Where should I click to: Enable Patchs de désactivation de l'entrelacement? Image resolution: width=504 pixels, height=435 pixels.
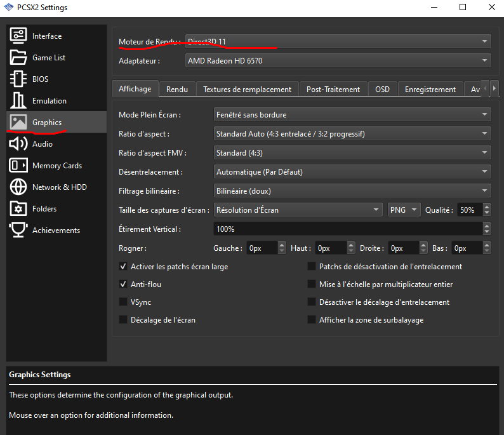[x=312, y=266]
